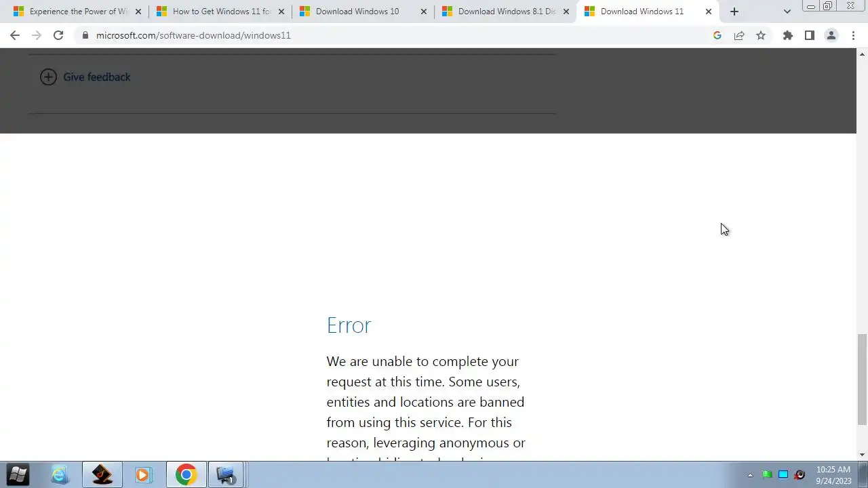Image resolution: width=868 pixels, height=488 pixels.
Task: Click the blue monitor tray icon
Action: click(783, 474)
